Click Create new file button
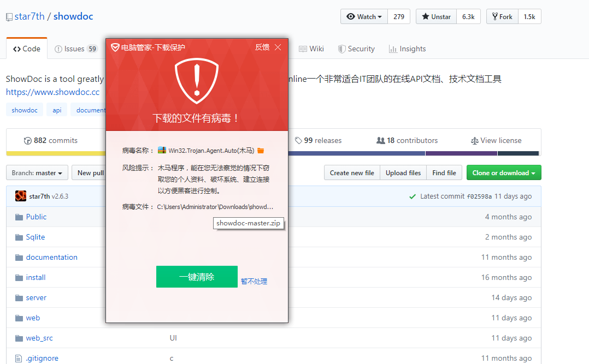Image resolution: width=589 pixels, height=364 pixels. tap(352, 172)
